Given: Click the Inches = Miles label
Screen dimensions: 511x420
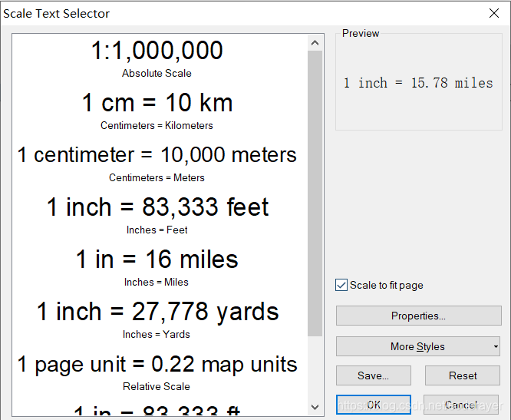Looking at the screenshot, I should [x=157, y=282].
